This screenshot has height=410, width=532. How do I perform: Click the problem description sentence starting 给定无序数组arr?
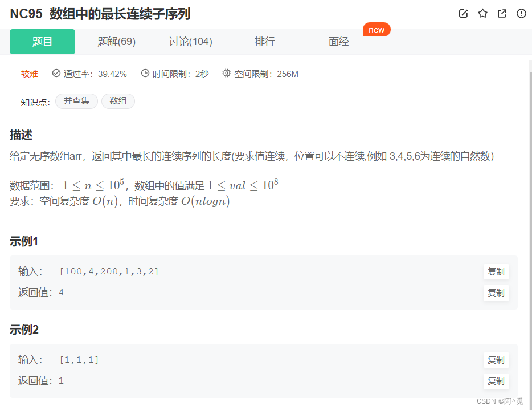(x=252, y=156)
